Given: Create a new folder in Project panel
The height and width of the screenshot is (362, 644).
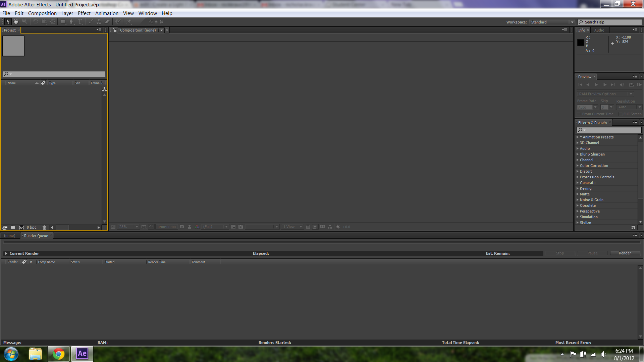Looking at the screenshot, I should [13, 228].
